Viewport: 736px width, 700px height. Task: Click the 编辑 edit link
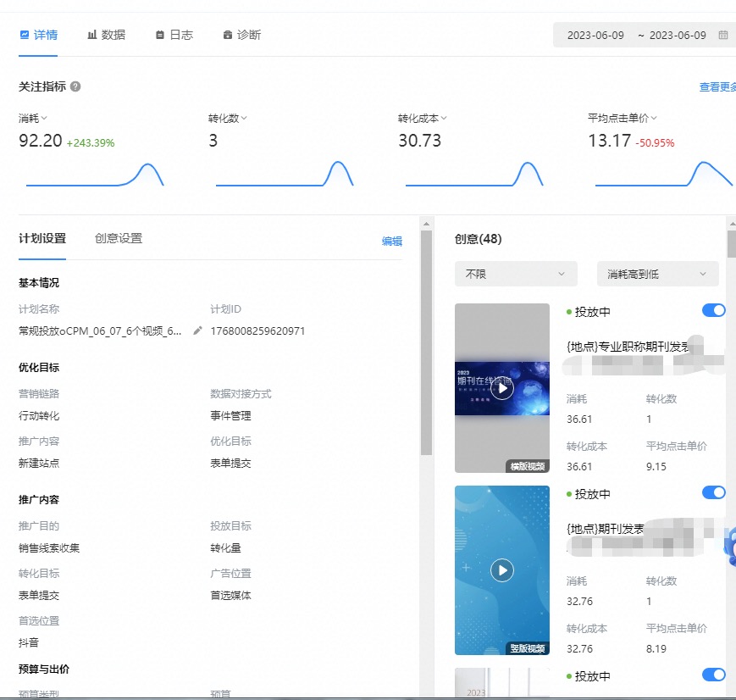392,241
